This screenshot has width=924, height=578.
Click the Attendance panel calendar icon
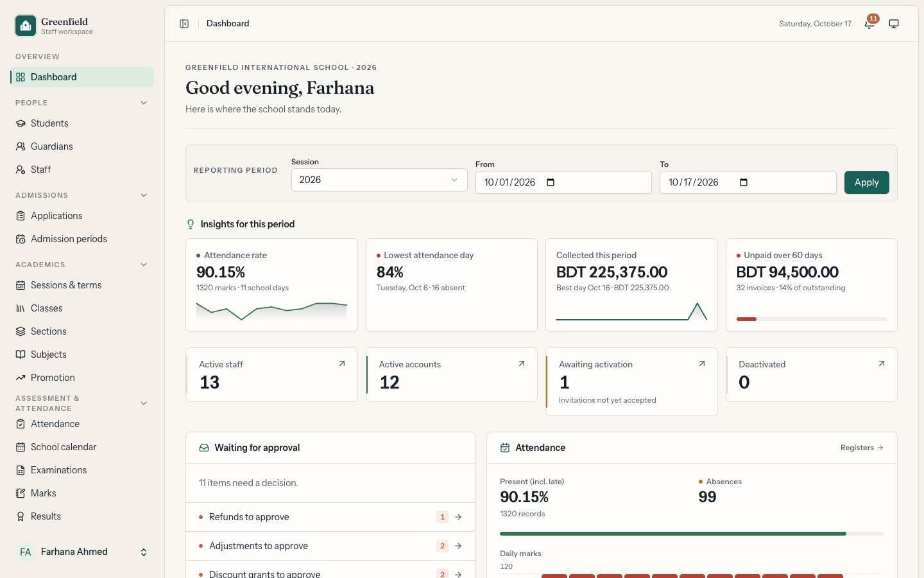pyautogui.click(x=505, y=448)
